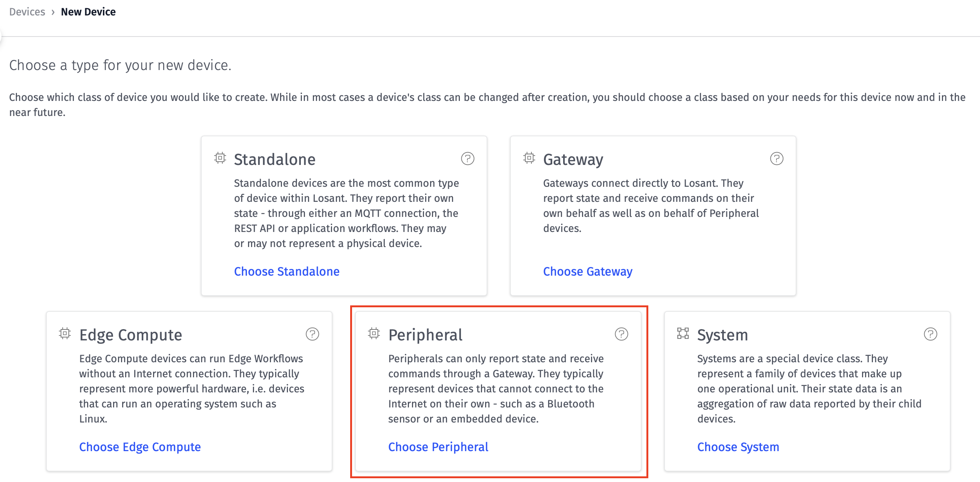The width and height of the screenshot is (980, 482).
Task: Select the Gateway card heading
Action: (573, 159)
